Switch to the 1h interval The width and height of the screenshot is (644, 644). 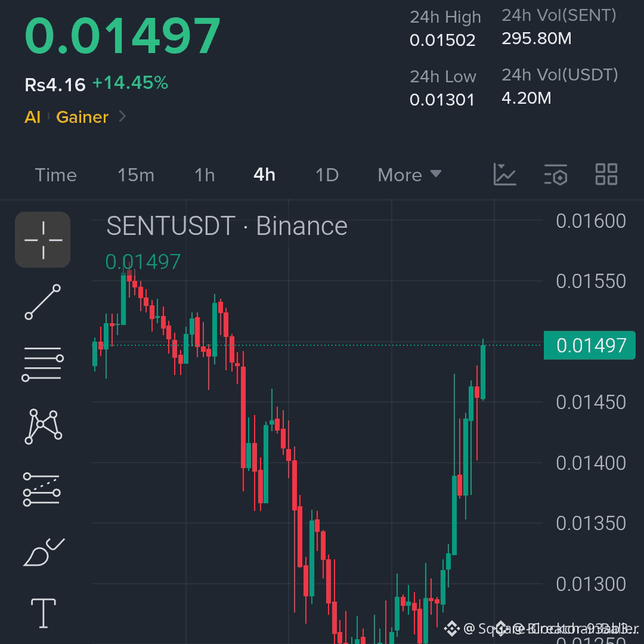(205, 175)
